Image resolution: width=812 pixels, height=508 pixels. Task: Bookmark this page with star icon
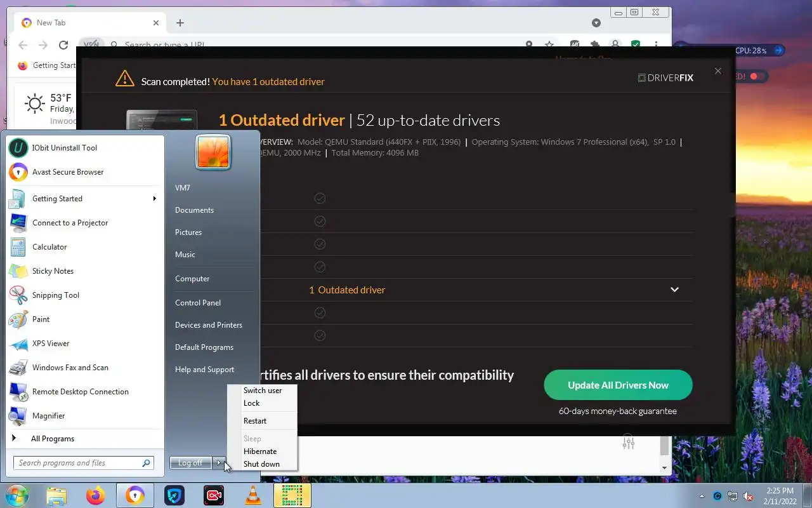coord(549,45)
